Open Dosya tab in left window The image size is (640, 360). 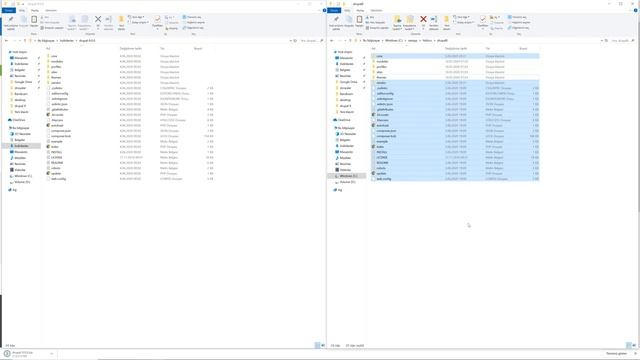pyautogui.click(x=9, y=10)
